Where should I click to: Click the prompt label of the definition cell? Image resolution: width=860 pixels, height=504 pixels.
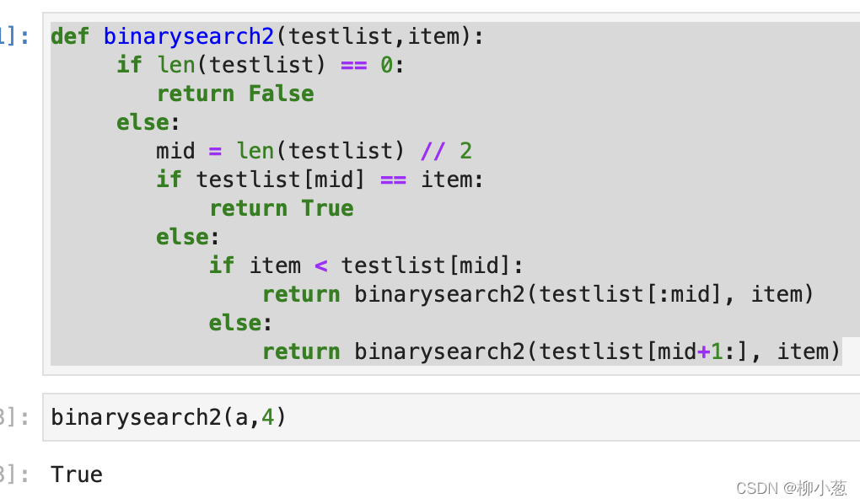[x=15, y=37]
